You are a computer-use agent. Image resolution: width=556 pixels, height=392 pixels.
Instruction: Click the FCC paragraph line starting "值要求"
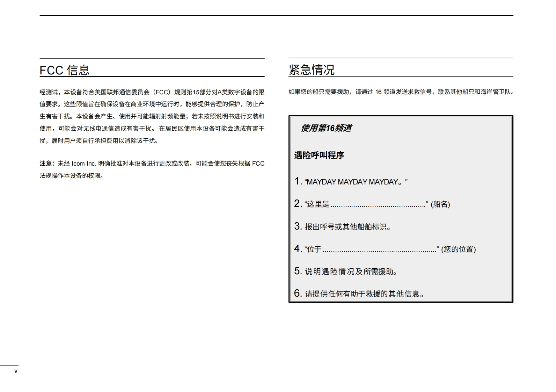[x=152, y=104]
